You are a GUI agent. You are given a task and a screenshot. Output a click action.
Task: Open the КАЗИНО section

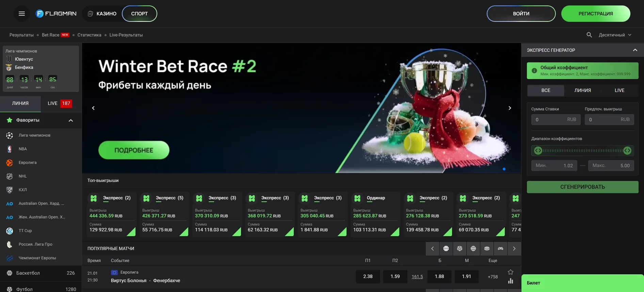click(x=102, y=14)
